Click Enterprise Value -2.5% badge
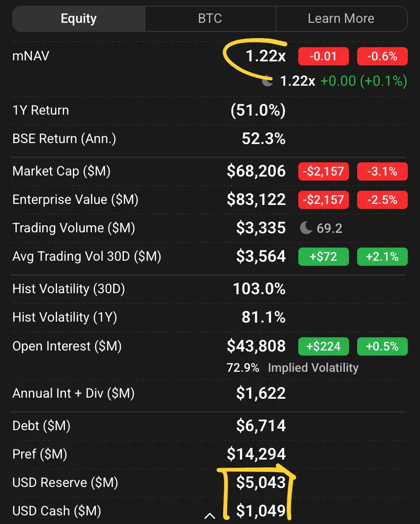420x524 pixels. (382, 200)
